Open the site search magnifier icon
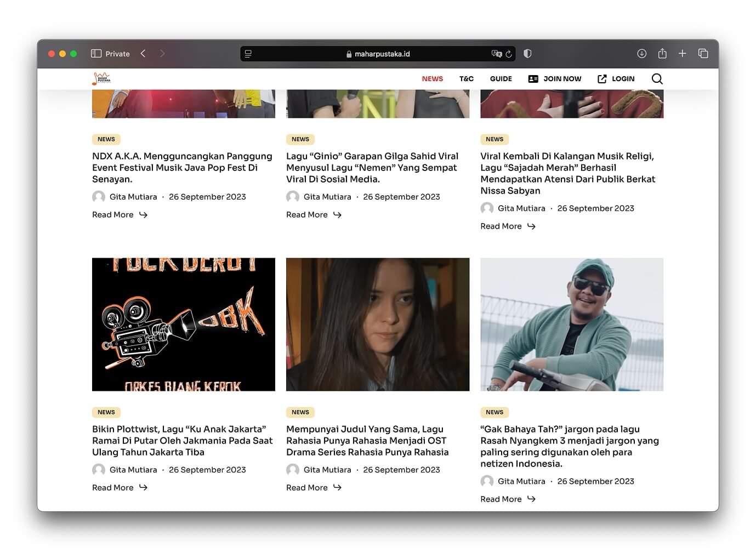 (x=657, y=79)
